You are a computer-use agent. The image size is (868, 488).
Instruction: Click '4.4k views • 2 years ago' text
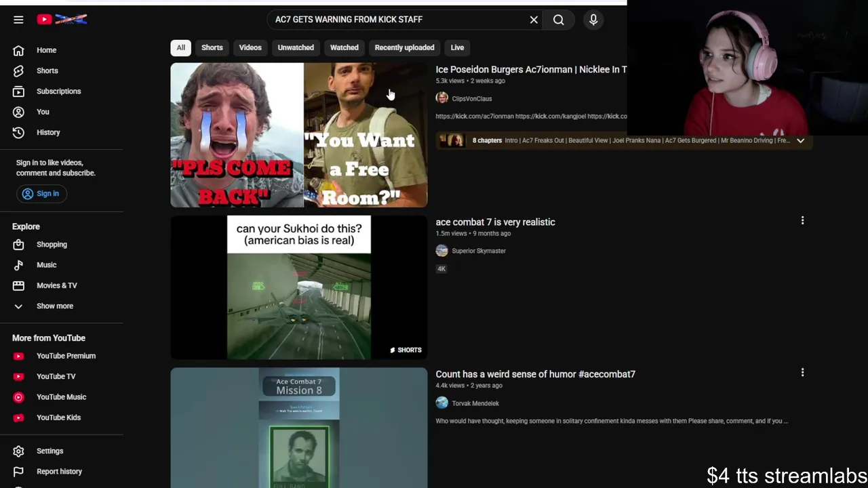[x=469, y=386]
